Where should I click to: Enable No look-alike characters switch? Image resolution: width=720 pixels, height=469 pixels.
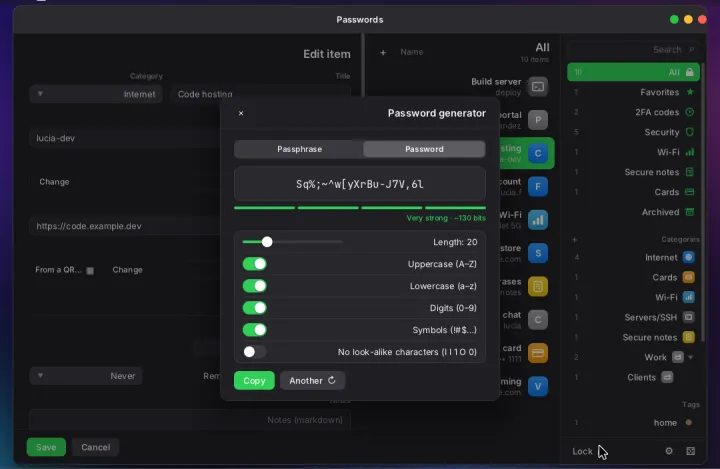(x=254, y=352)
